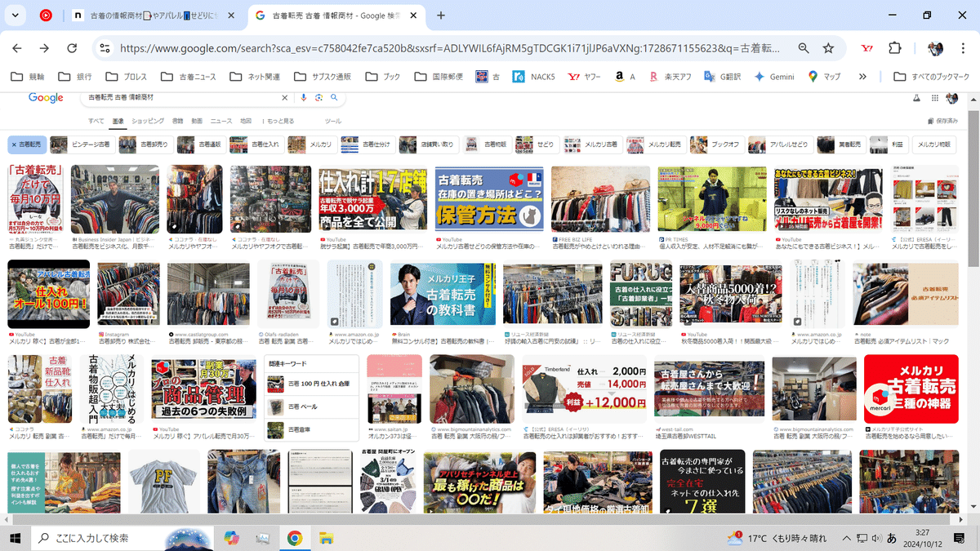
Task: Apply the 利益 filter chip
Action: click(889, 144)
